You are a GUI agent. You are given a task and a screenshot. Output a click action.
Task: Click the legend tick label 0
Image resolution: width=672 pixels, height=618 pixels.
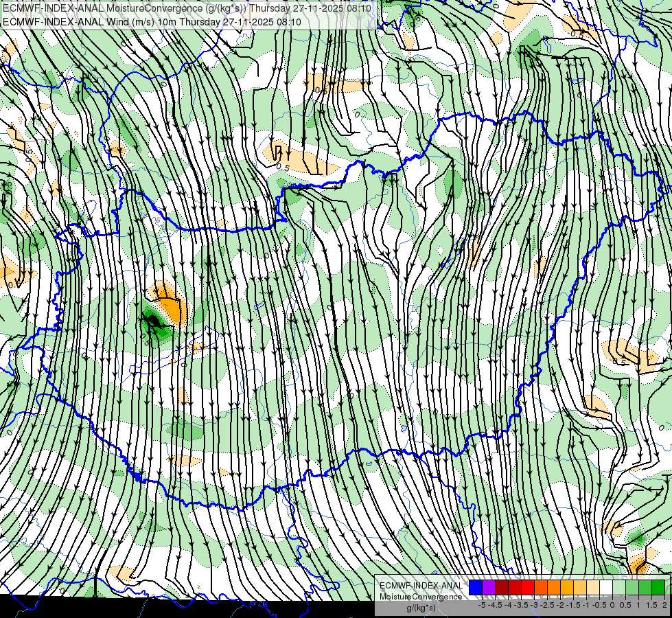(612, 605)
